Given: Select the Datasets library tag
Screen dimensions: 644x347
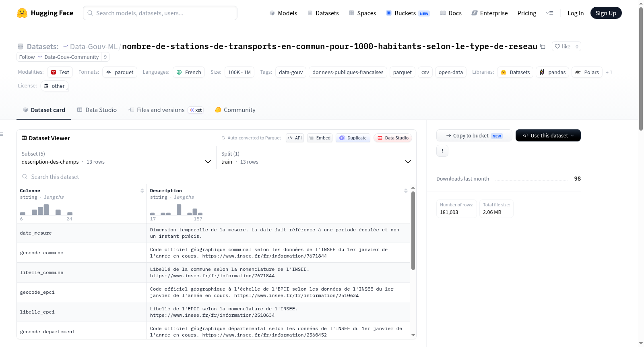Looking at the screenshot, I should pos(515,72).
